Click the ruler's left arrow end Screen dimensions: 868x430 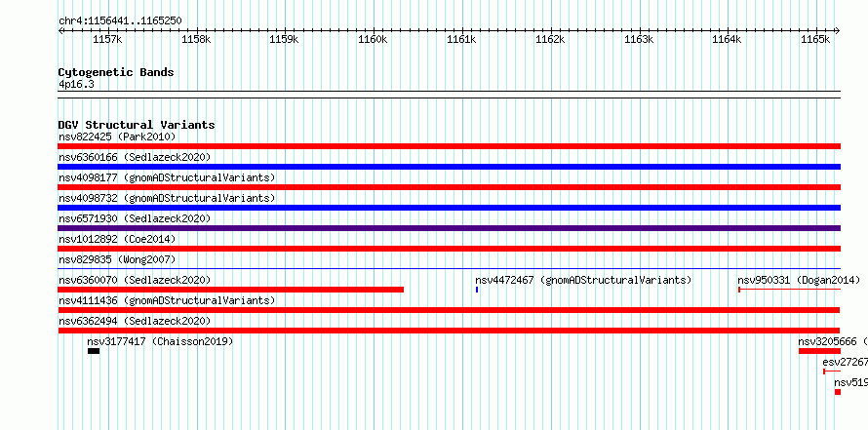60,30
